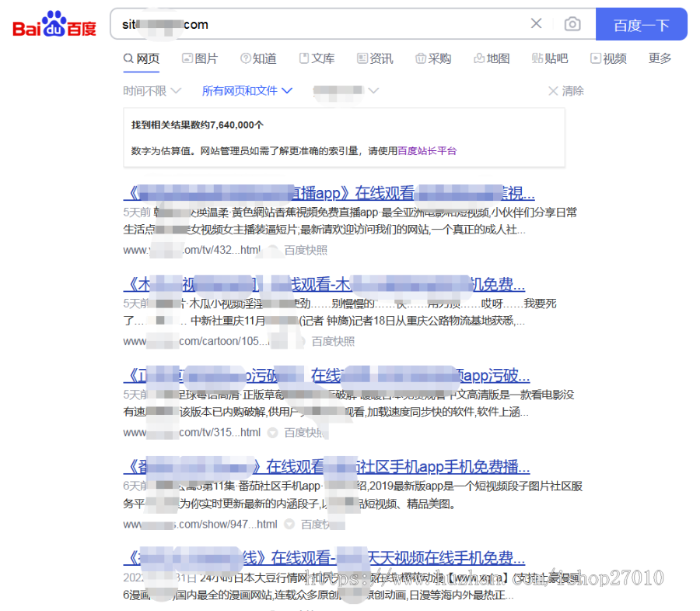Open 百度快照 for the cartoon/105 result
This screenshot has height=611, width=700.
333,342
